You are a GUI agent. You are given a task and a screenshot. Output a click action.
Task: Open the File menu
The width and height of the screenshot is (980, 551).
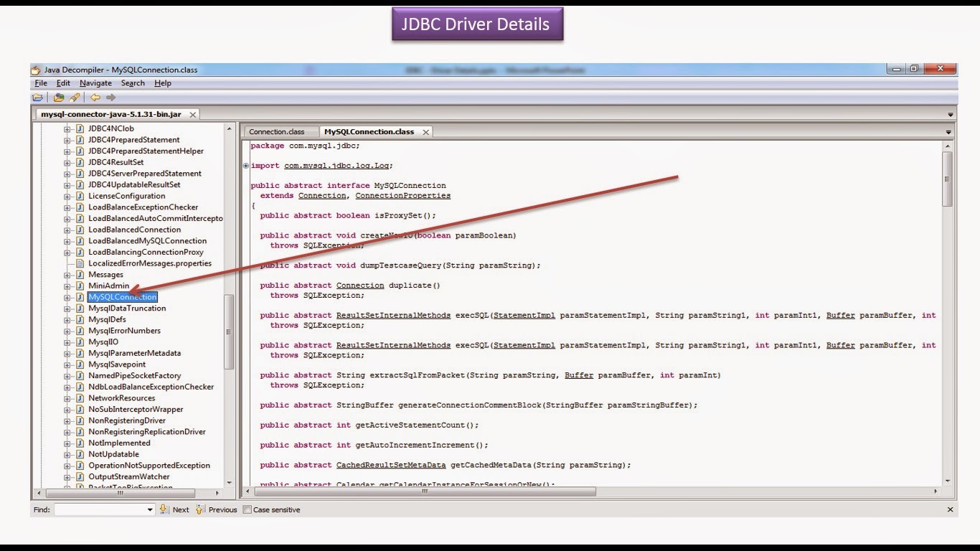41,83
